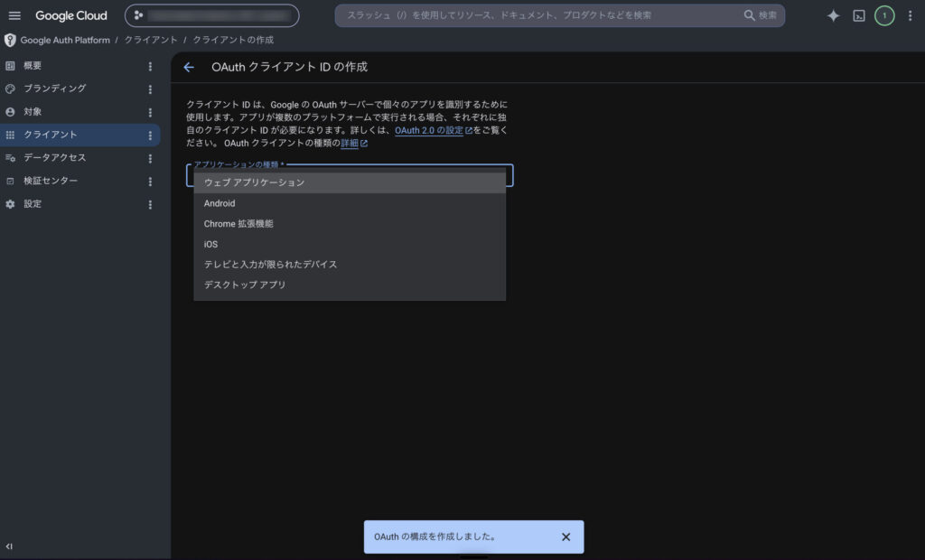Screen dimensions: 925x560
Task: Click the アプリケーションの種類 dropdown field
Action: (x=350, y=175)
